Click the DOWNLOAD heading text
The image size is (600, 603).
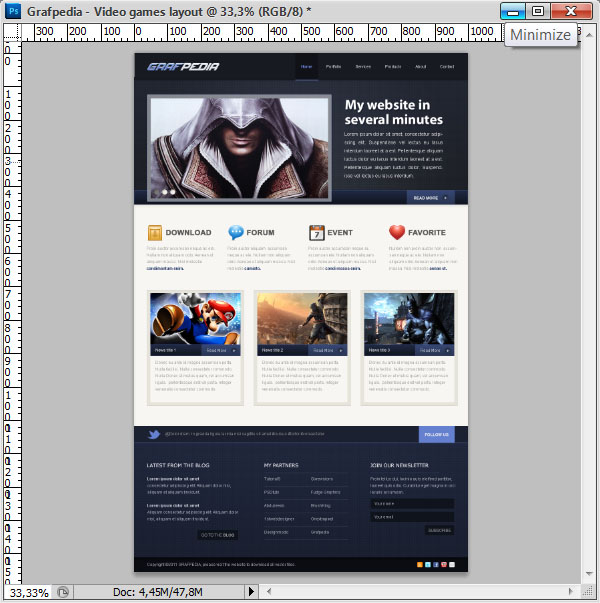[x=188, y=233]
